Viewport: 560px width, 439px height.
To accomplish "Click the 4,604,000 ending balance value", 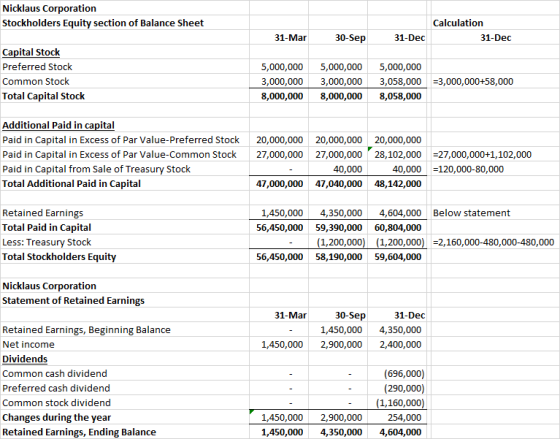I will tap(400, 432).
